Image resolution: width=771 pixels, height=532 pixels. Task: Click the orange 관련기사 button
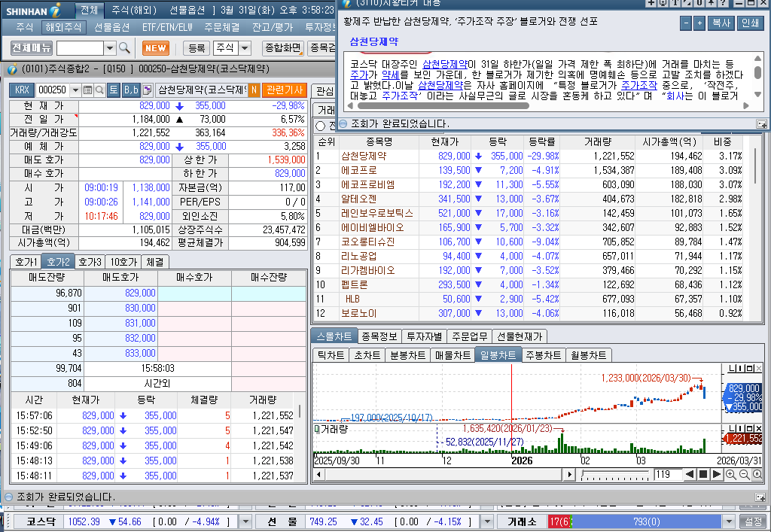(x=284, y=90)
